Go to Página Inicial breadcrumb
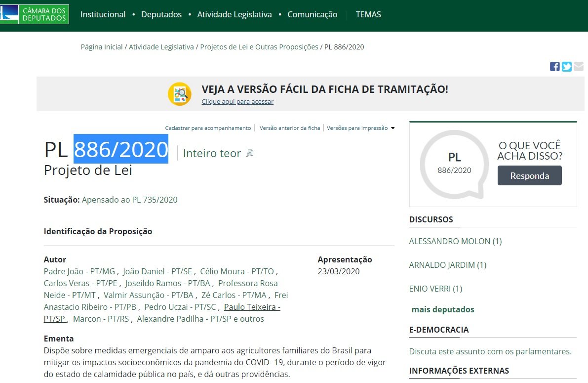588x383 pixels. coord(102,47)
